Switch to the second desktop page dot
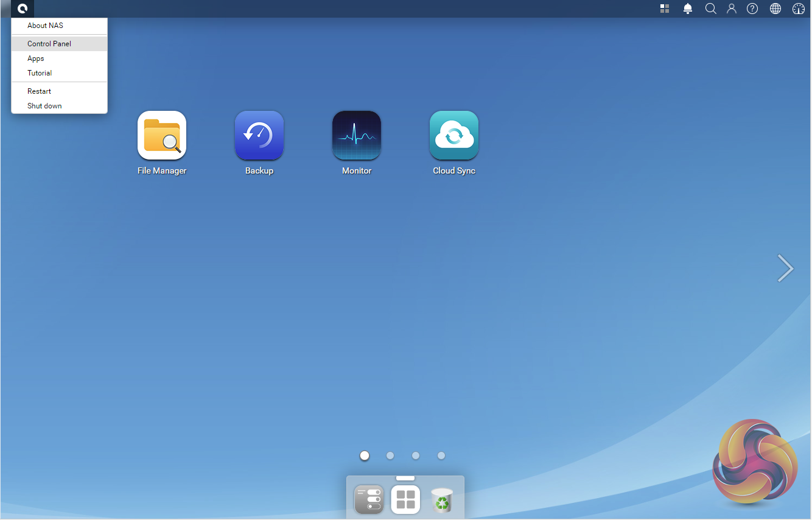Image resolution: width=812 pixels, height=520 pixels. point(390,455)
